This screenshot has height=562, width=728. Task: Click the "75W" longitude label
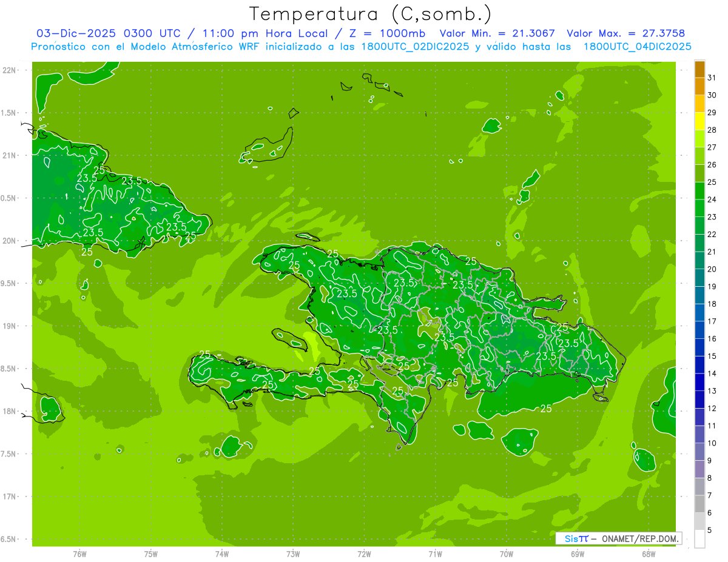click(151, 554)
